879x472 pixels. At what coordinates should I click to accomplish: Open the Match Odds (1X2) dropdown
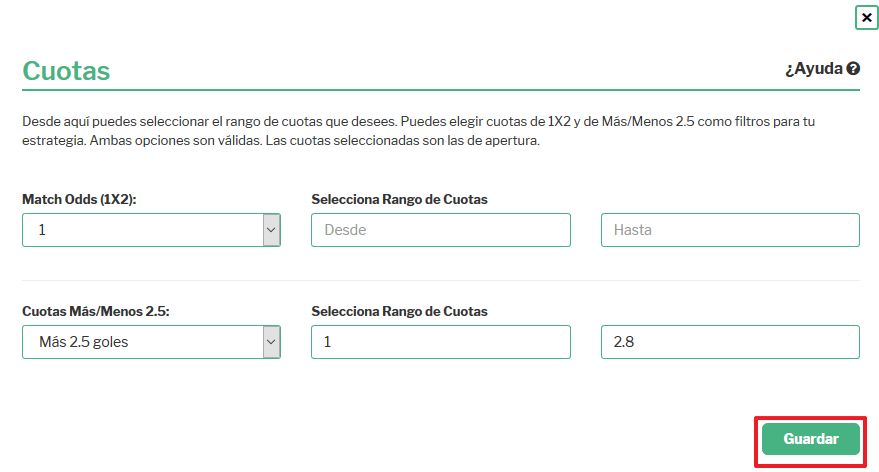[x=151, y=230]
